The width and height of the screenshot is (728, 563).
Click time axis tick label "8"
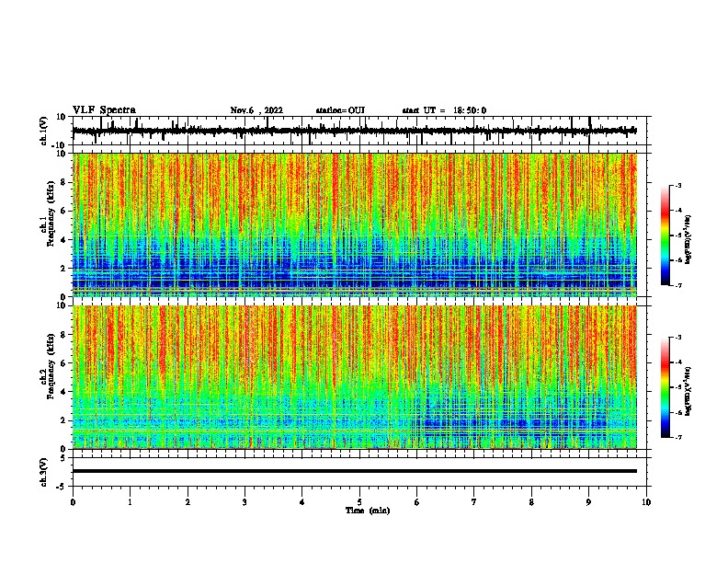pos(531,502)
